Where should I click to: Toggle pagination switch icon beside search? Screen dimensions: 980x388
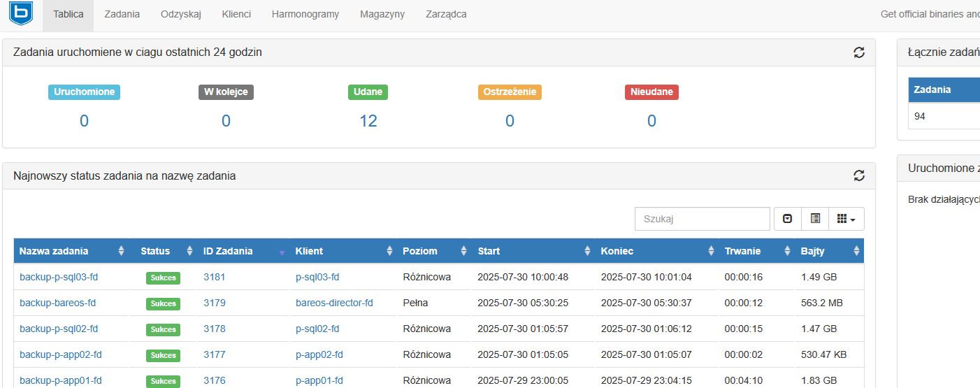[x=788, y=219]
